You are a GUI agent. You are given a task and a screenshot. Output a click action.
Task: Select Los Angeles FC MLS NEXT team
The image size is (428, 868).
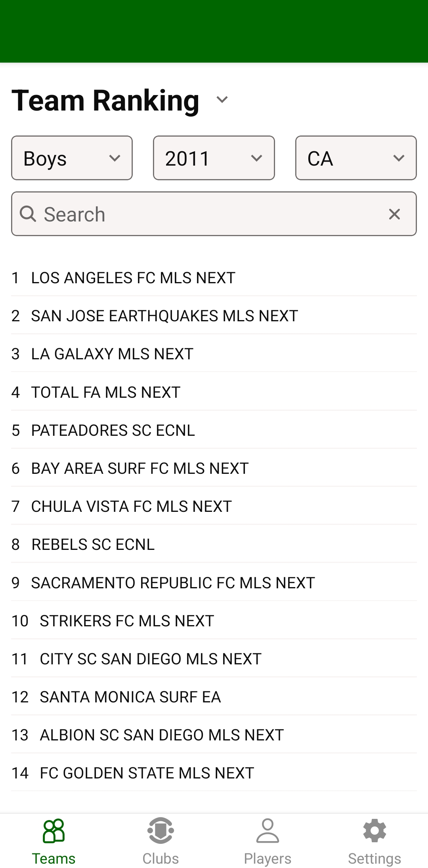pyautogui.click(x=133, y=278)
